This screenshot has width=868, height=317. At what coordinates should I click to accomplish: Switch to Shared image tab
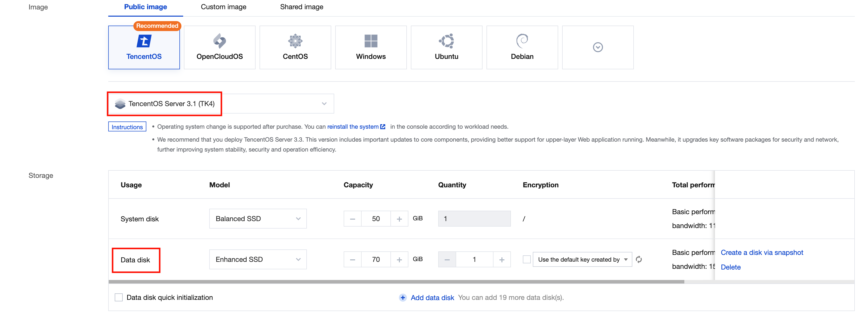click(301, 7)
